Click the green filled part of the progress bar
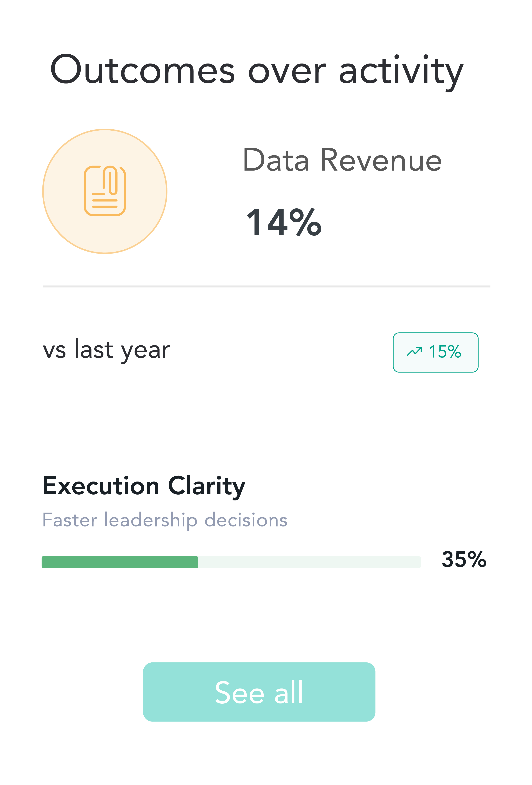 click(x=120, y=562)
